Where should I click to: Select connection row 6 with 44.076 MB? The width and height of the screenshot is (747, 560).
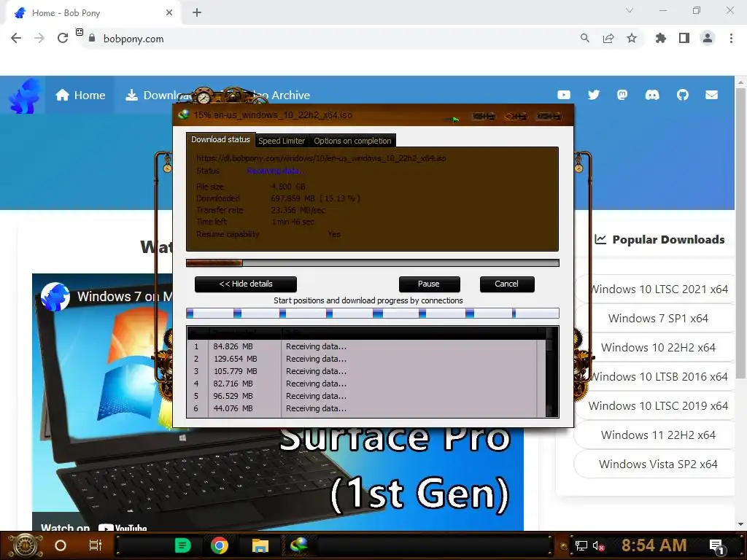coord(365,408)
